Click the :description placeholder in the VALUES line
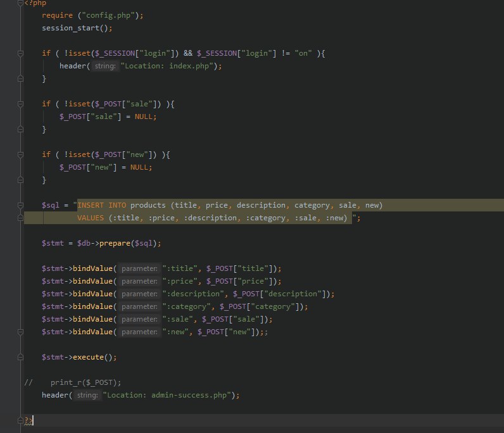504x433 pixels. tap(210, 218)
